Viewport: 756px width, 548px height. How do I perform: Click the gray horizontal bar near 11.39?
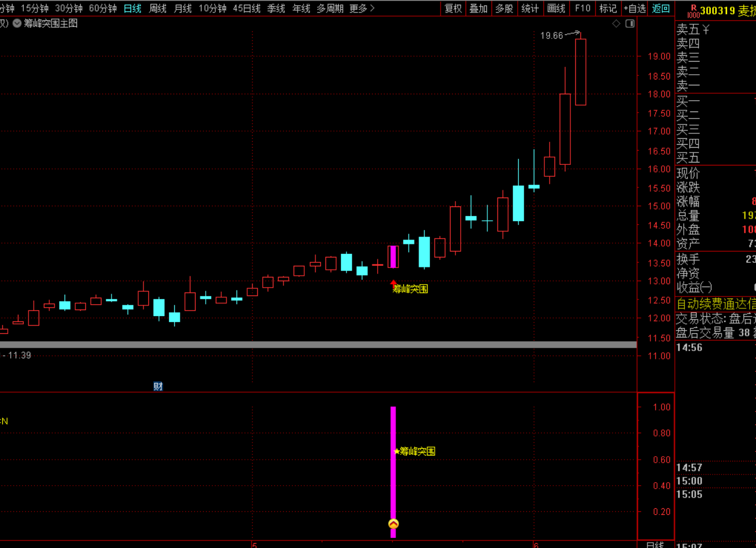click(x=318, y=345)
